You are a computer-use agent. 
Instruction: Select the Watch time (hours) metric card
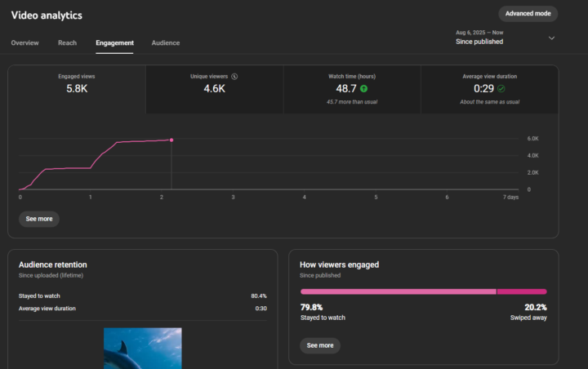coord(351,89)
